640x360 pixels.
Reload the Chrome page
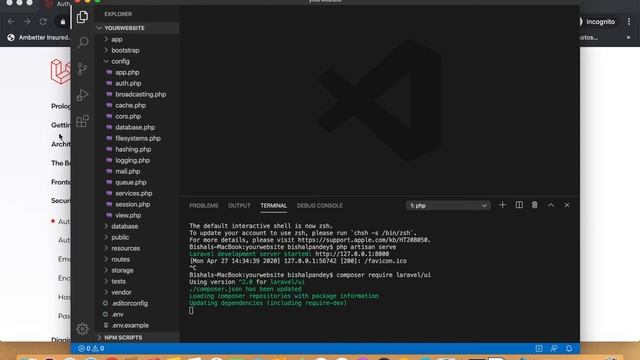click(x=43, y=22)
